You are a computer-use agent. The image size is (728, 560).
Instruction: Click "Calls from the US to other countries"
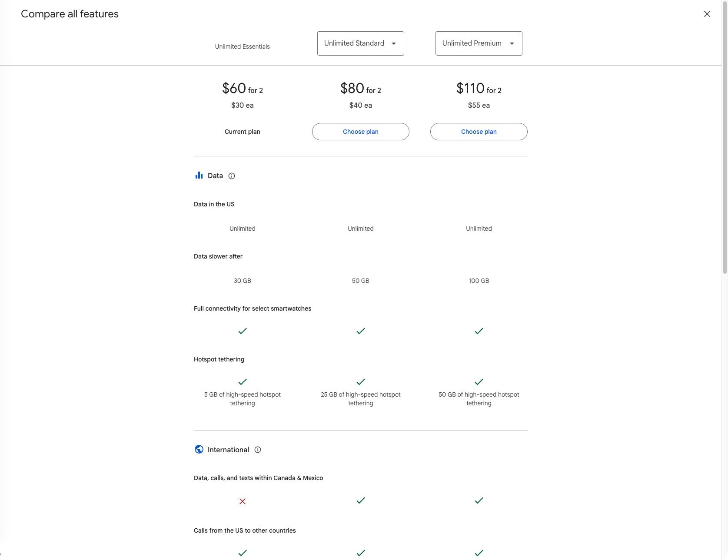tap(245, 530)
